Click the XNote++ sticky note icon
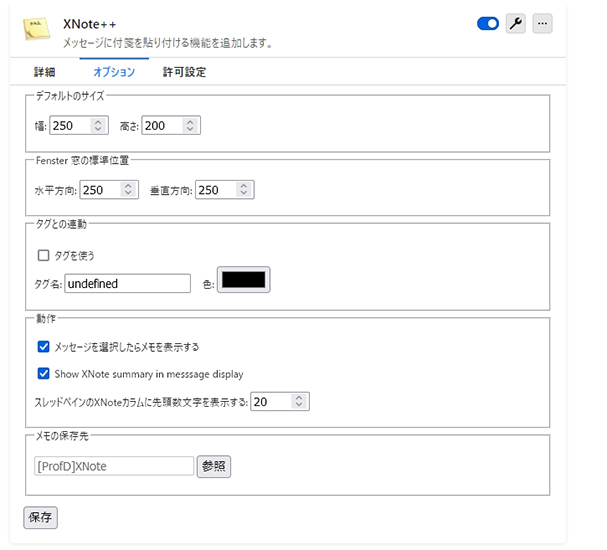Screen dimensions: 607x550 tap(37, 30)
